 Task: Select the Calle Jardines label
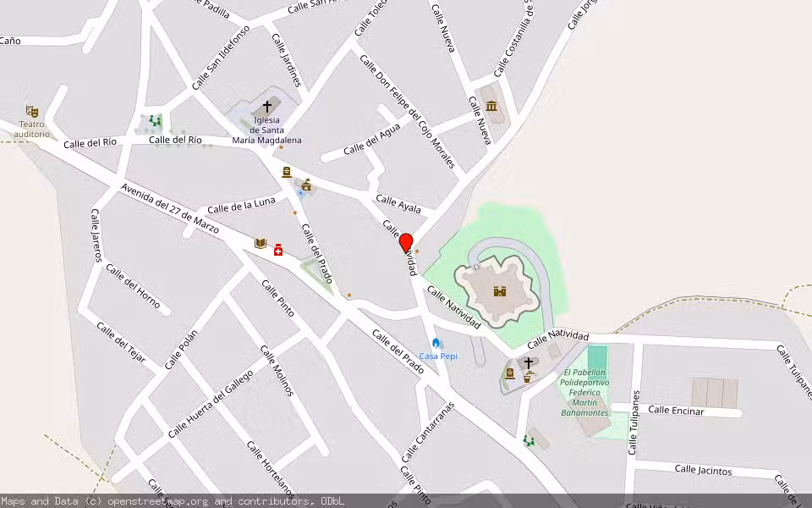click(x=287, y=59)
